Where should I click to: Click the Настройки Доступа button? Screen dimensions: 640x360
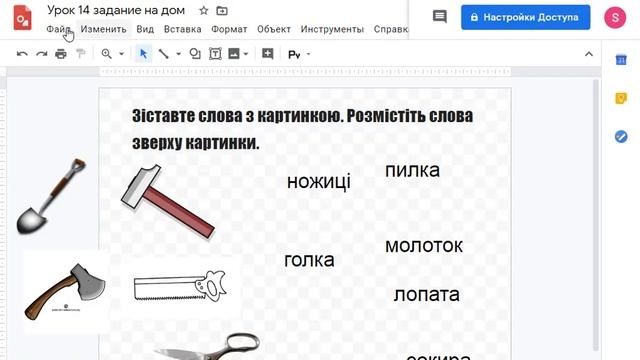tap(525, 17)
